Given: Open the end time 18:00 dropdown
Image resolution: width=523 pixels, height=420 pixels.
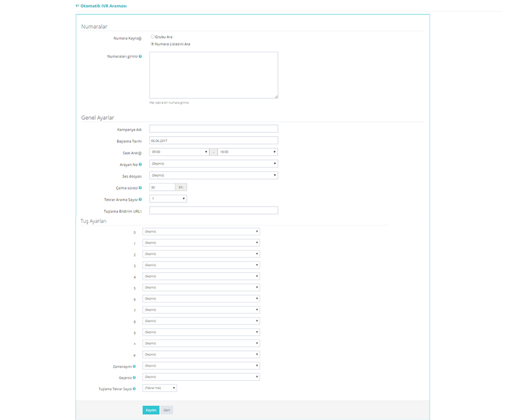Looking at the screenshot, I should pyautogui.click(x=247, y=152).
